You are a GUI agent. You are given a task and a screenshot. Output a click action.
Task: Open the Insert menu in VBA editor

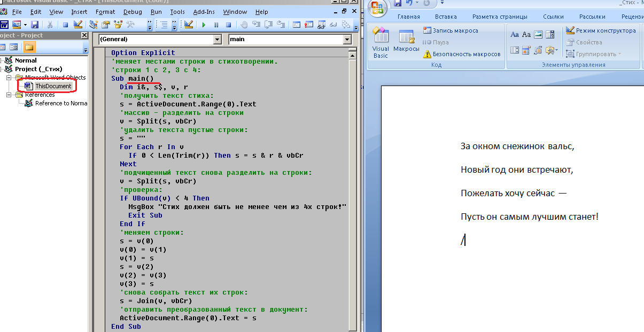(79, 12)
